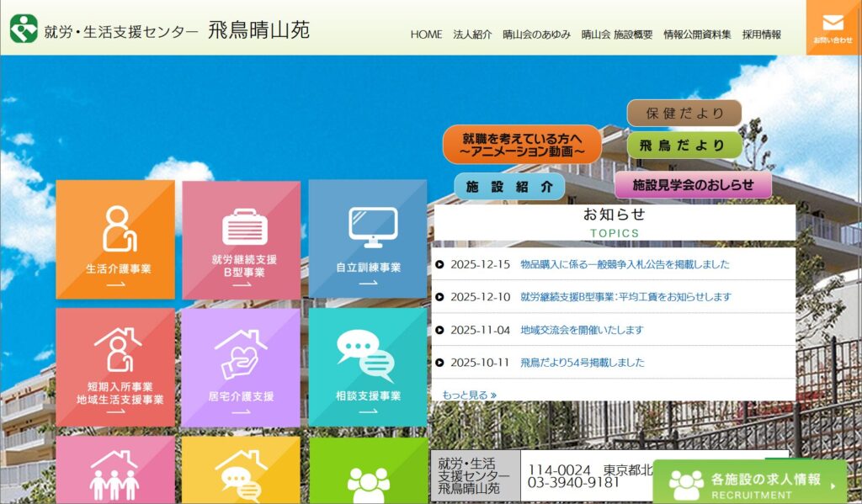Open 採用情報 in top navigation
This screenshot has width=862, height=504.
click(761, 34)
